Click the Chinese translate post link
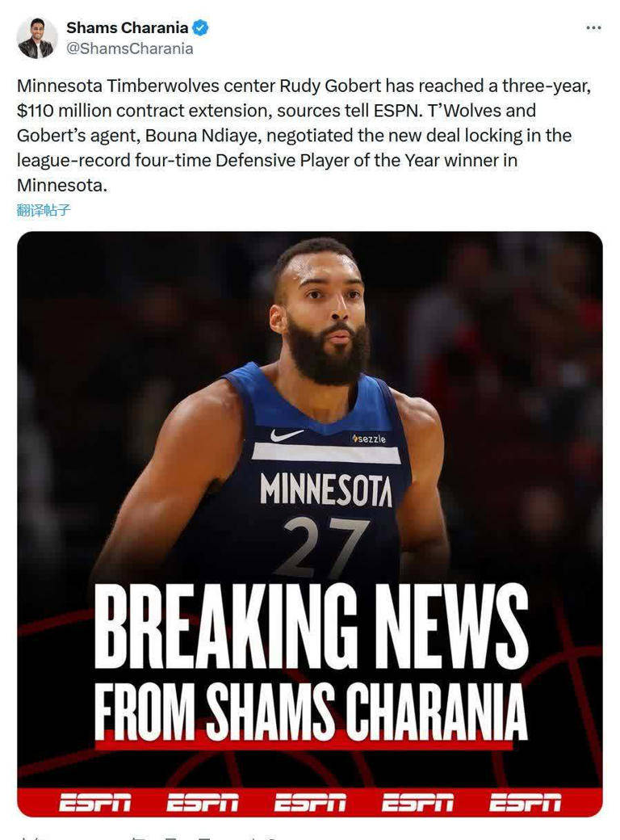The width and height of the screenshot is (620, 840). 44,210
